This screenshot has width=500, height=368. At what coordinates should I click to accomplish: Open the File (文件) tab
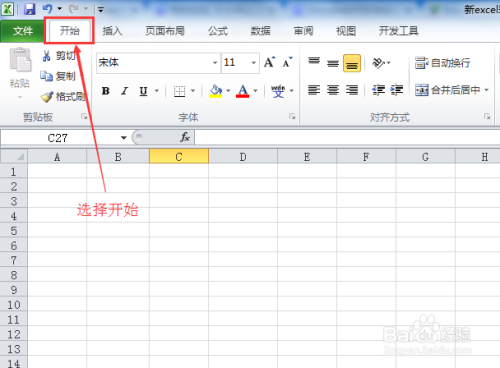click(22, 31)
